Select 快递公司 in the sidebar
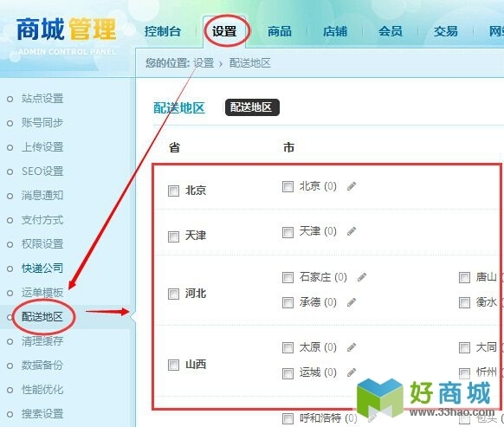The height and width of the screenshot is (427, 504). (x=42, y=268)
